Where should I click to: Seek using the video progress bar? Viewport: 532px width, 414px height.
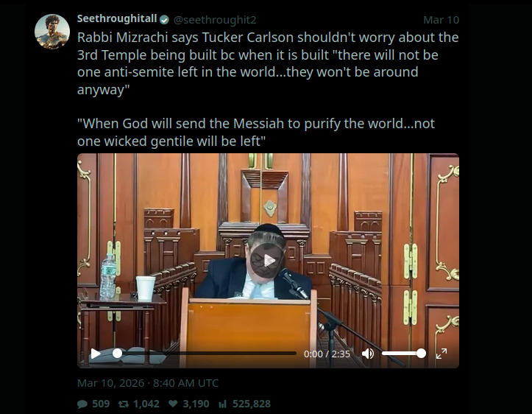pyautogui.click(x=205, y=354)
